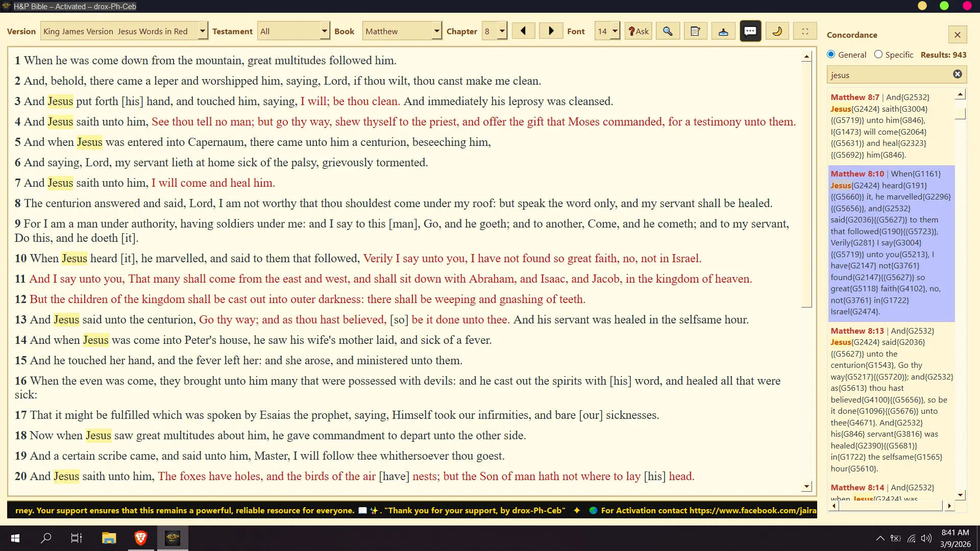This screenshot has height=551, width=980.
Task: Toggle the speech bubble concordance icon
Action: point(750,31)
